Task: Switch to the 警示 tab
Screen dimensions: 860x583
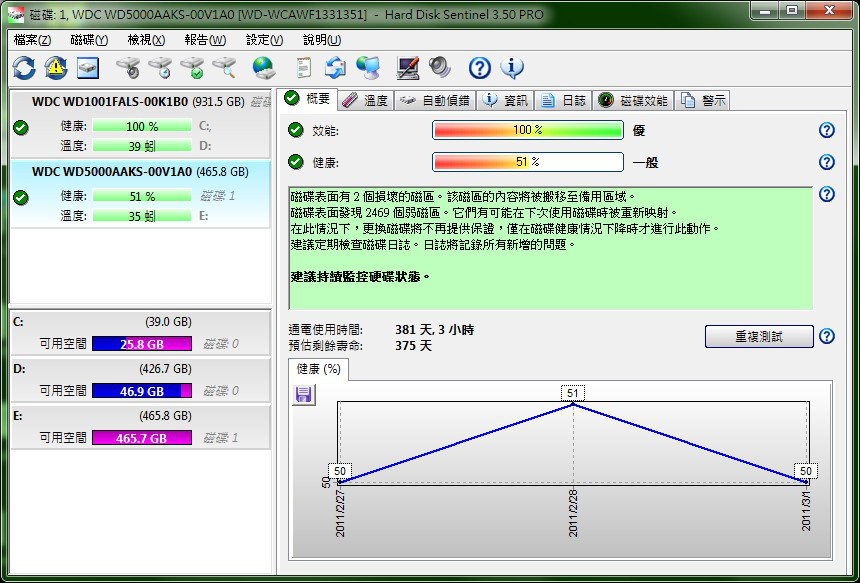Action: 703,100
